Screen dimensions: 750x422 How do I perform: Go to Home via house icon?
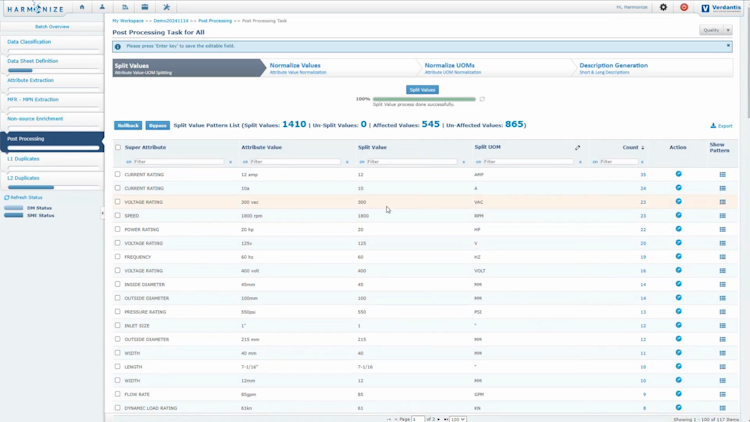point(82,7)
